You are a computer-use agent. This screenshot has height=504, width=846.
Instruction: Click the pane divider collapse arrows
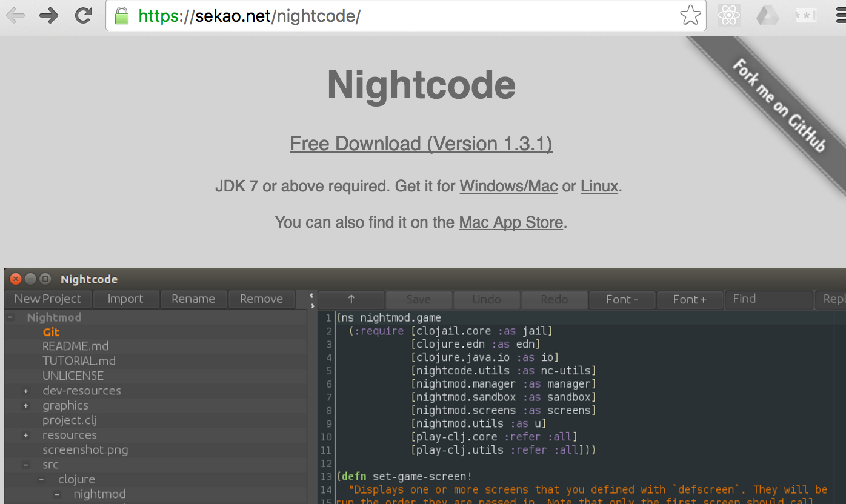pos(312,300)
